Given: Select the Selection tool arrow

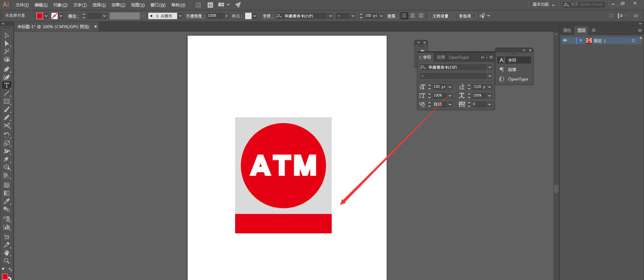Looking at the screenshot, I should click(7, 35).
